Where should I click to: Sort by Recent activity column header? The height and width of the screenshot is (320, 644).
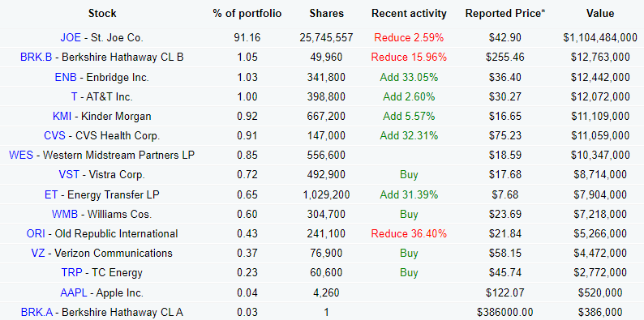[x=409, y=14]
